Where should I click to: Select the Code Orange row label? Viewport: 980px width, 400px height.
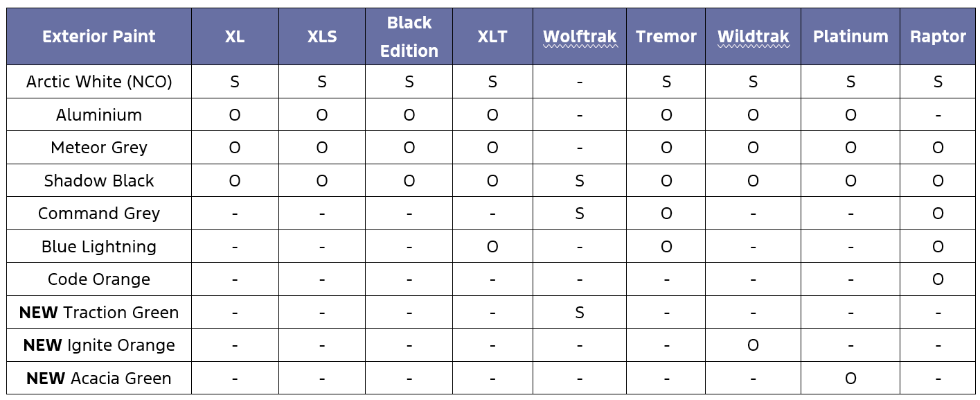point(99,279)
